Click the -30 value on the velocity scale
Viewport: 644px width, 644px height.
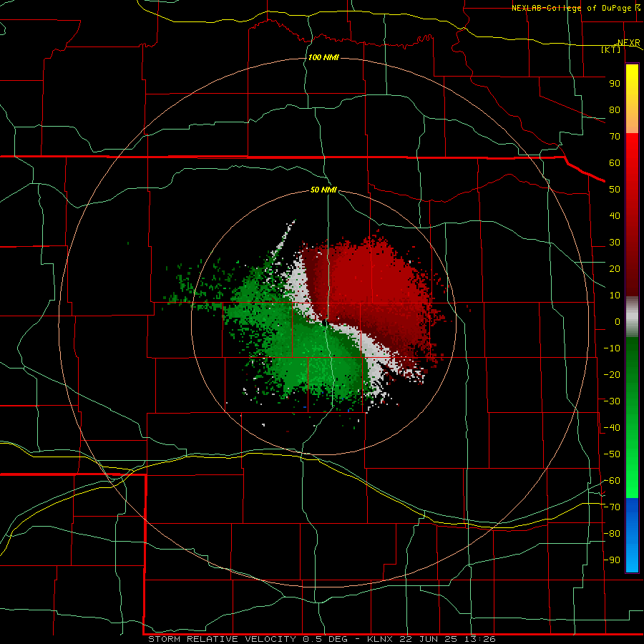point(612,401)
